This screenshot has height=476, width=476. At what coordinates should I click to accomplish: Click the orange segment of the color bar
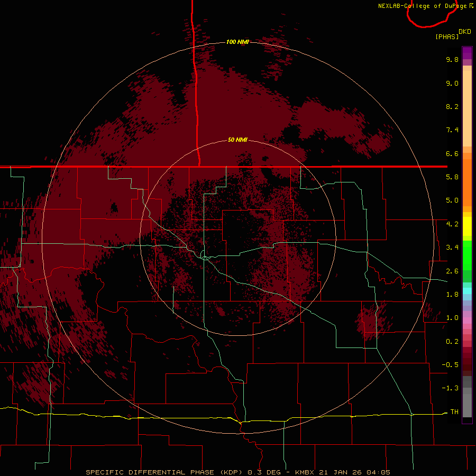tap(467, 182)
